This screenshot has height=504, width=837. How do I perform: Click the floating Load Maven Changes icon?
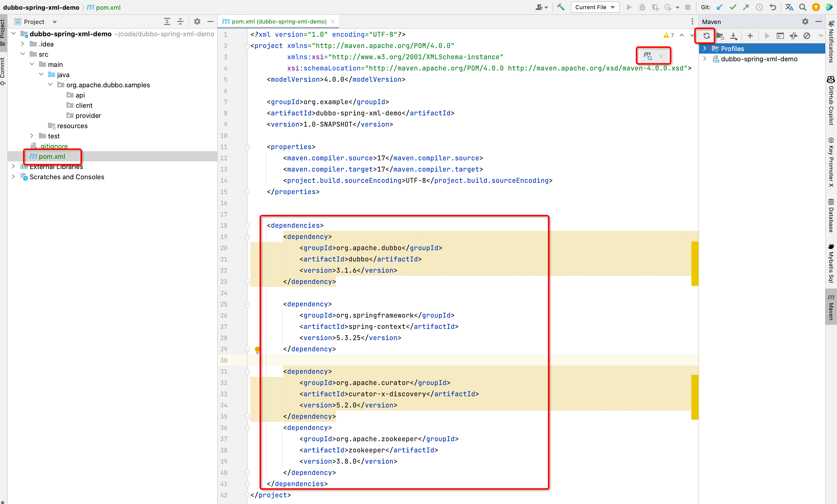[648, 56]
